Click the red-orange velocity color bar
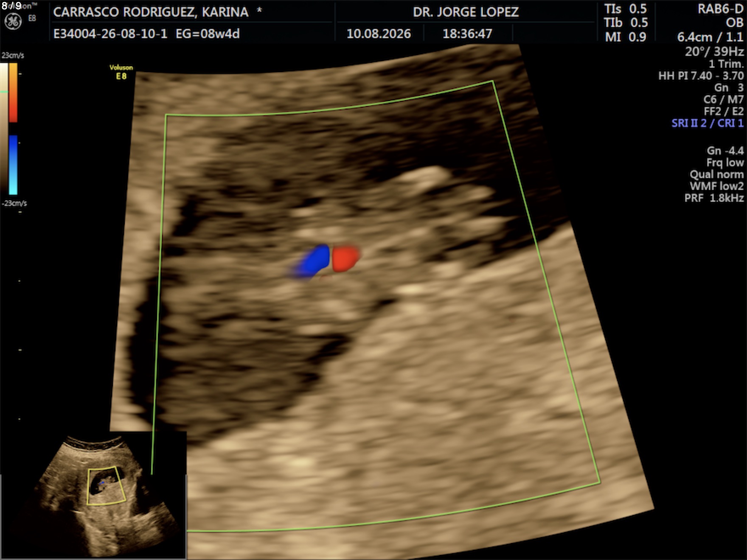This screenshot has width=747, height=560. (13, 92)
